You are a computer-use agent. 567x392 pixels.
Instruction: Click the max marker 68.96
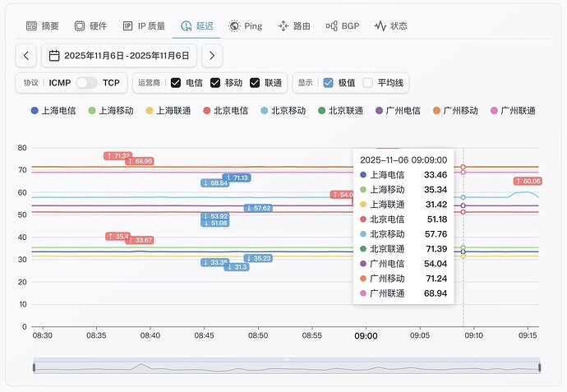(141, 161)
